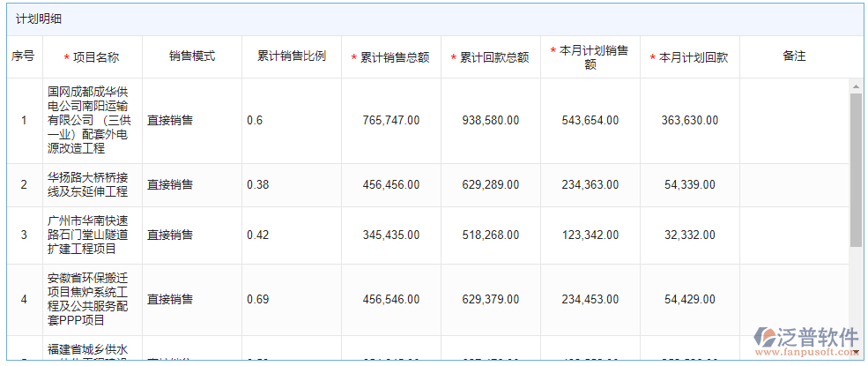Edit the 765,747.00 cumulative sales field
The height and width of the screenshot is (366, 868).
391,121
